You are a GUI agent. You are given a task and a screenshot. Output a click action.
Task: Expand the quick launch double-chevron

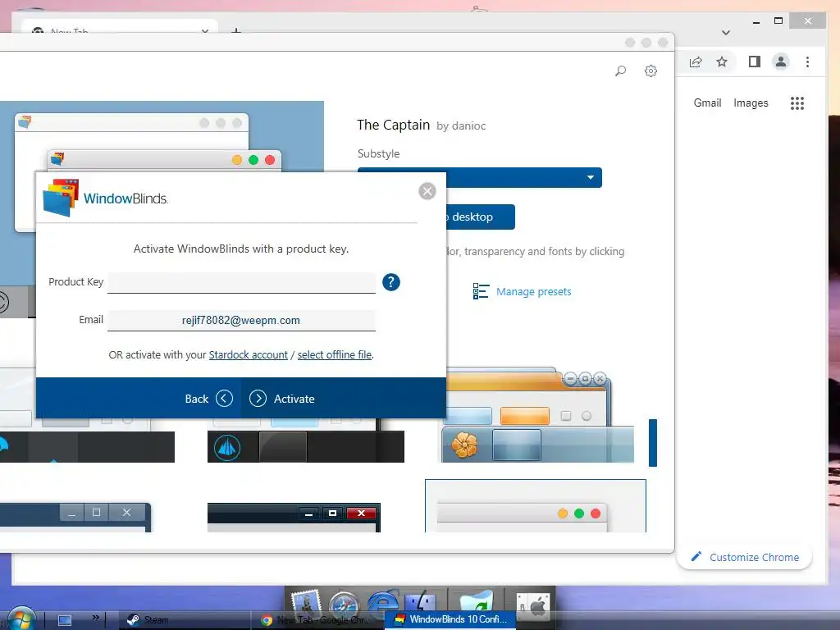point(95,617)
